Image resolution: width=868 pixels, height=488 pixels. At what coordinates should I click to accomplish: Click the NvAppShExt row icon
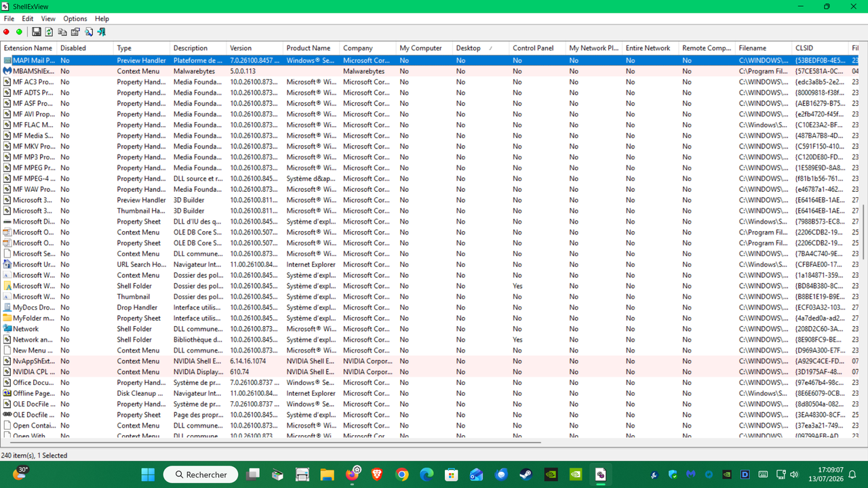click(7, 361)
